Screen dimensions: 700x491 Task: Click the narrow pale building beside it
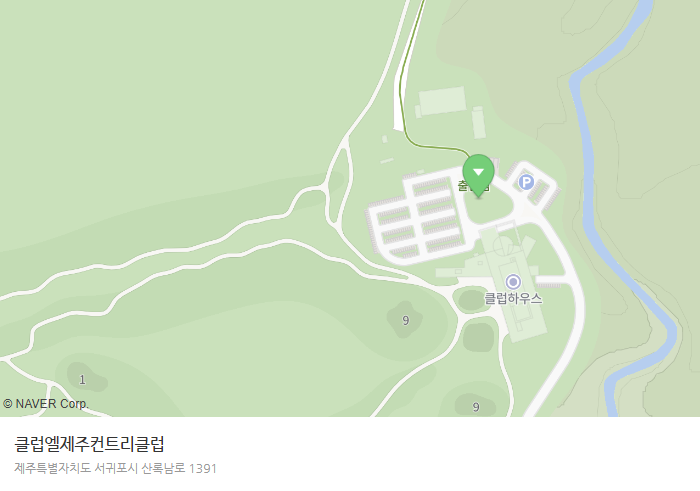479,123
